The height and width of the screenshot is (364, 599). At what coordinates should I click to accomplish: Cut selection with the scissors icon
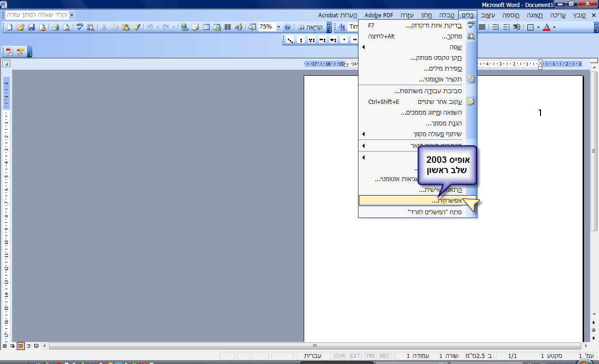point(104,27)
